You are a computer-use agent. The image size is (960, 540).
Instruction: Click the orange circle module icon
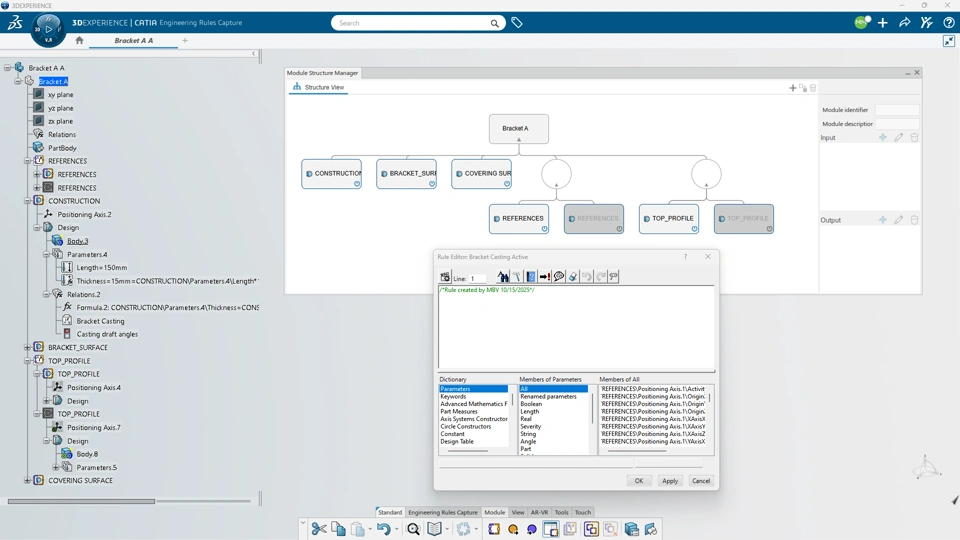pos(513,530)
